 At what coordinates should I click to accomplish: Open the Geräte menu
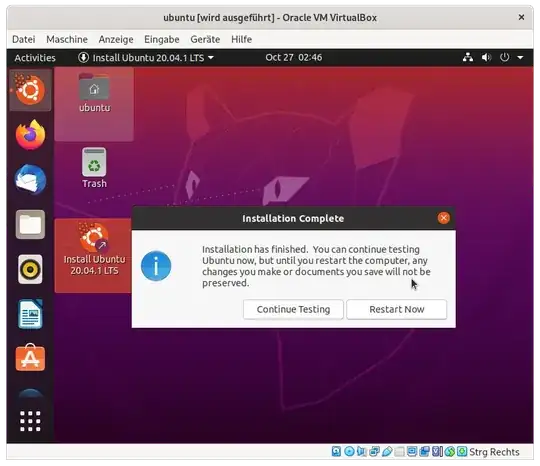click(205, 39)
